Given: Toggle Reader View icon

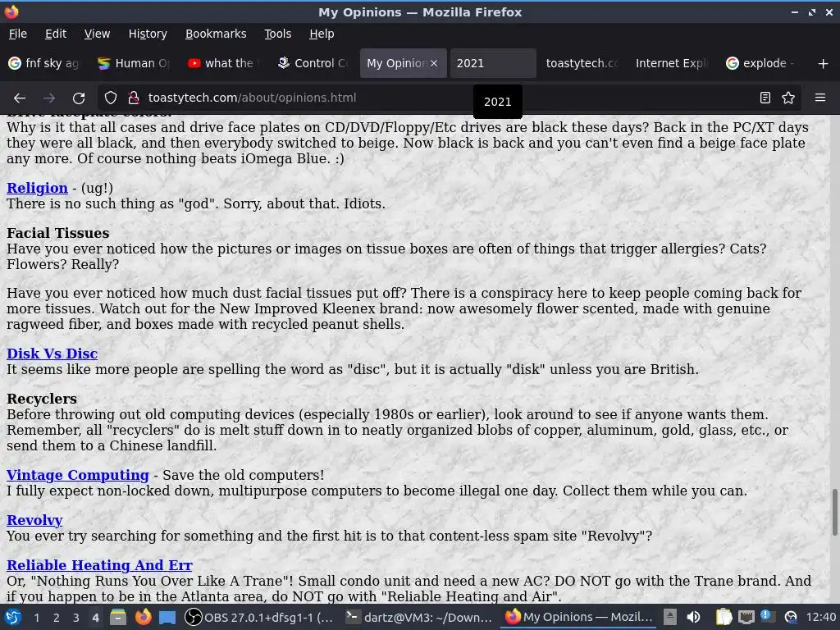Looking at the screenshot, I should tap(765, 98).
